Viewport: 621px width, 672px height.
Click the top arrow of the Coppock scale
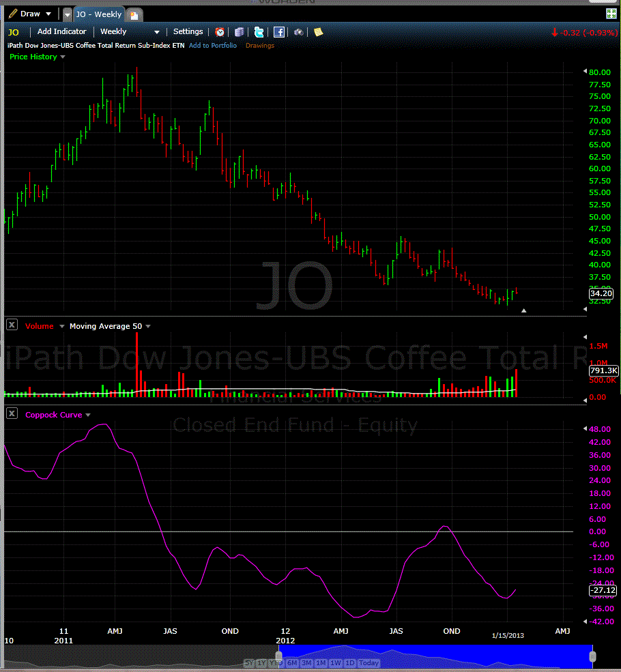[x=585, y=428]
